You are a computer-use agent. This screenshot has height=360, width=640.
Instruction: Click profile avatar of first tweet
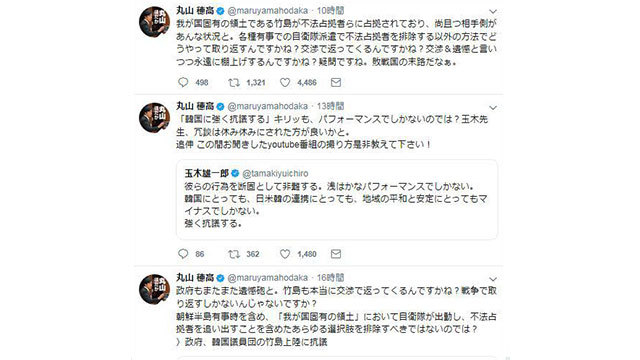click(x=154, y=22)
